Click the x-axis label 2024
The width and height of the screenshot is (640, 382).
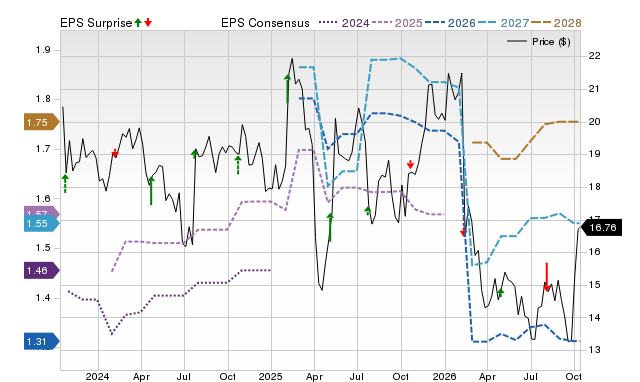point(97,377)
